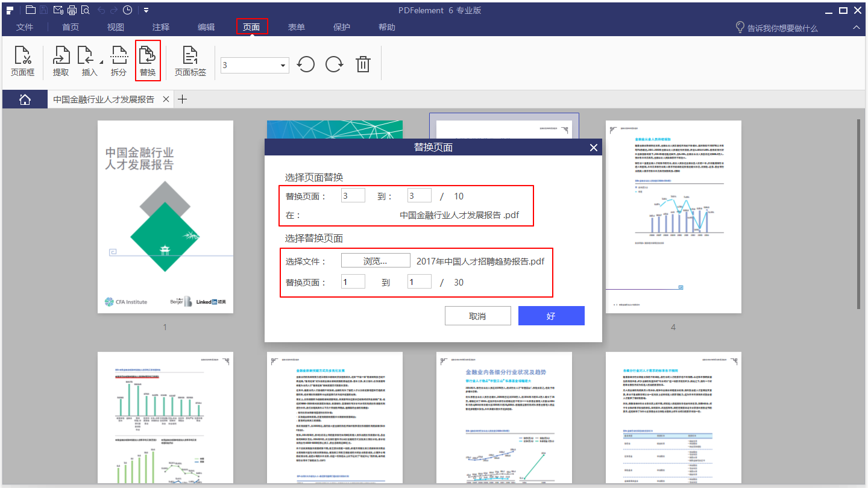Click 中国金融行业人才发展报告 .pdf file name in dialog
The width and height of the screenshot is (868, 488).
(459, 215)
